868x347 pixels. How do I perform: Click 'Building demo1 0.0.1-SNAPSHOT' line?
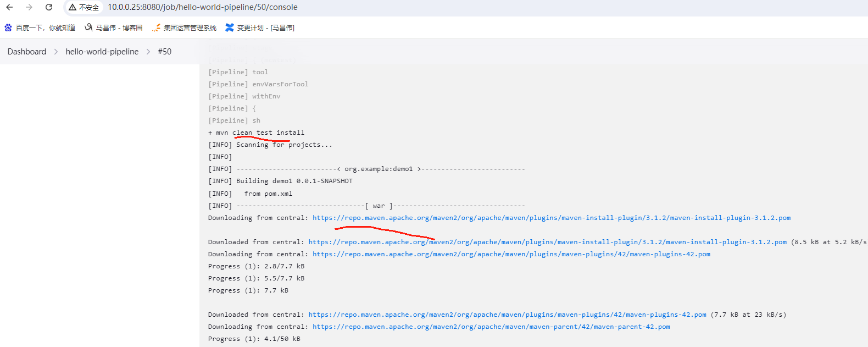tap(281, 181)
